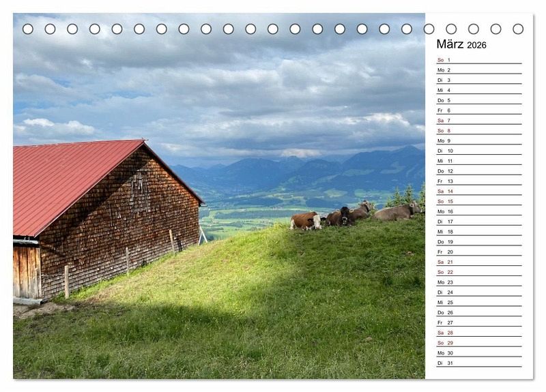Viewport: 546px width, 392px height.
Task: Select the Di 10 date row
Action: click(479, 151)
